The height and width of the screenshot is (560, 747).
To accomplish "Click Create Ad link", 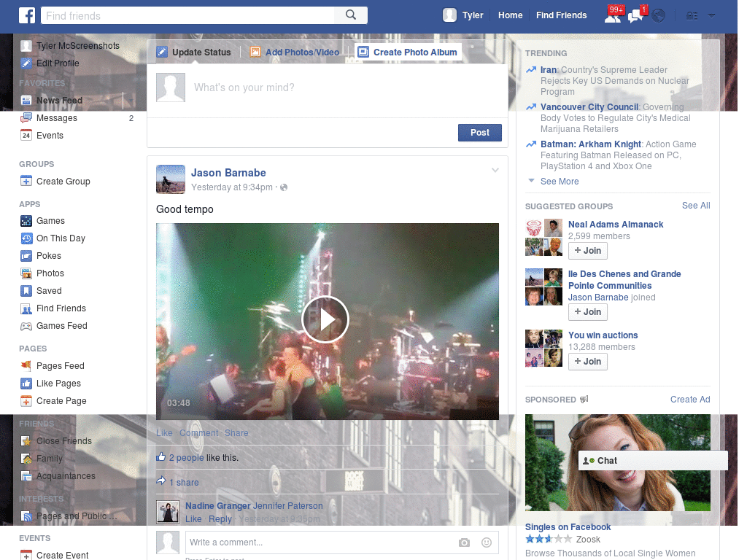I will [x=690, y=400].
